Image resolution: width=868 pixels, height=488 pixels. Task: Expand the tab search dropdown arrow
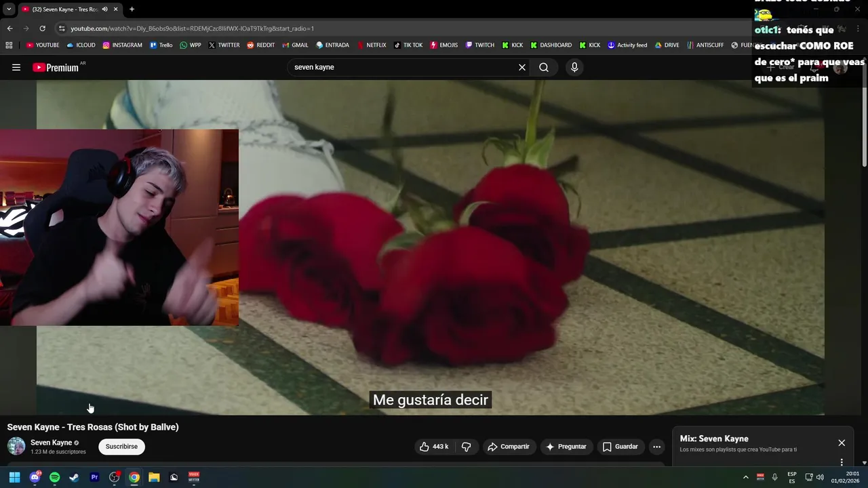8,9
